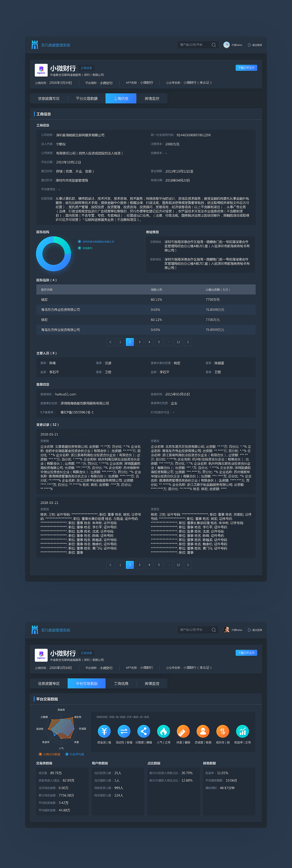Open 信息披露专区 tab on the 工商信息 screen
292x868 pixels.
point(49,98)
